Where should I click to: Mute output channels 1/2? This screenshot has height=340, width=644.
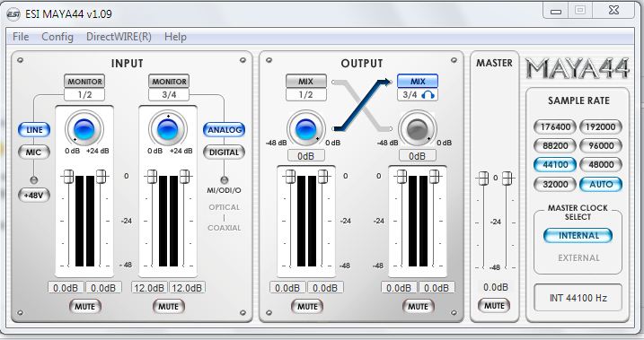[x=307, y=307]
